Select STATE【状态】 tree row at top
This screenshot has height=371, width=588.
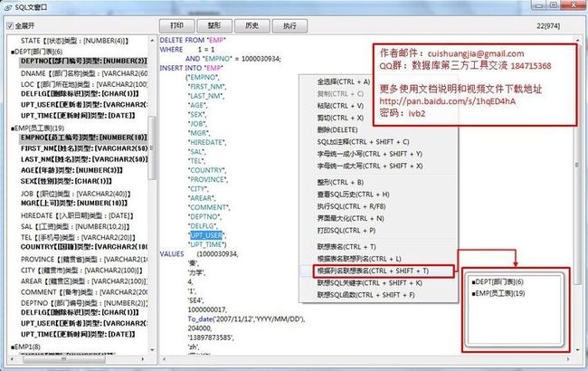pos(74,41)
